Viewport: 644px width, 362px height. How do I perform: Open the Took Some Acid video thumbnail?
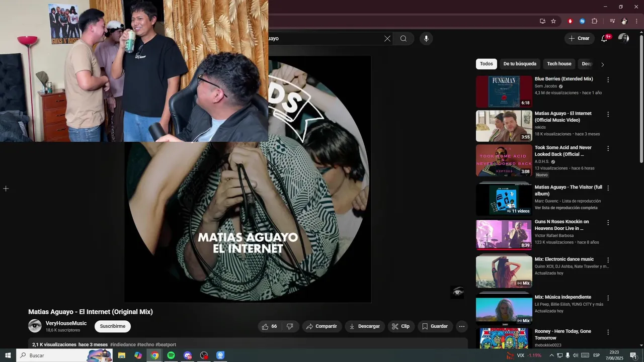click(x=504, y=160)
